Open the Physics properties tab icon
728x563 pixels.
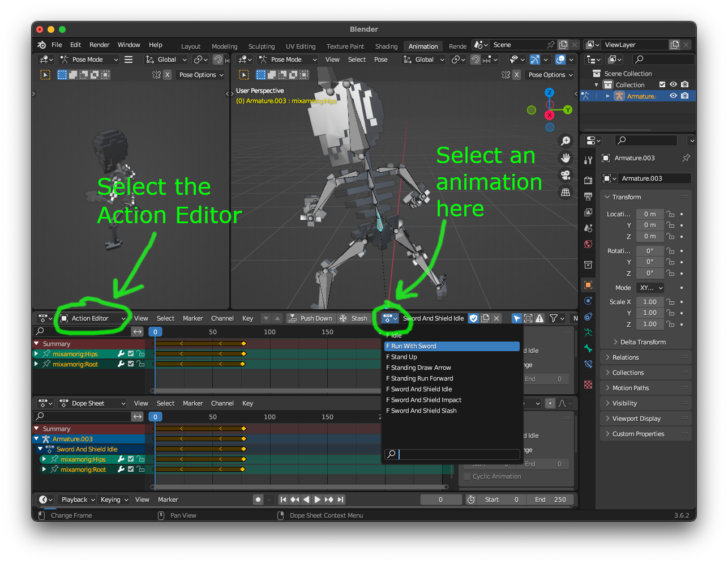click(x=588, y=301)
